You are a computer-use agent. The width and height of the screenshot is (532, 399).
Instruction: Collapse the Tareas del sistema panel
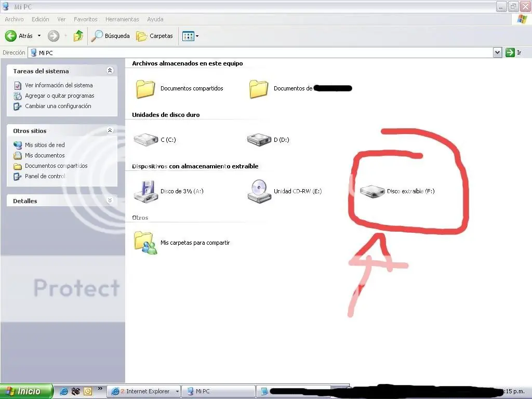click(110, 71)
